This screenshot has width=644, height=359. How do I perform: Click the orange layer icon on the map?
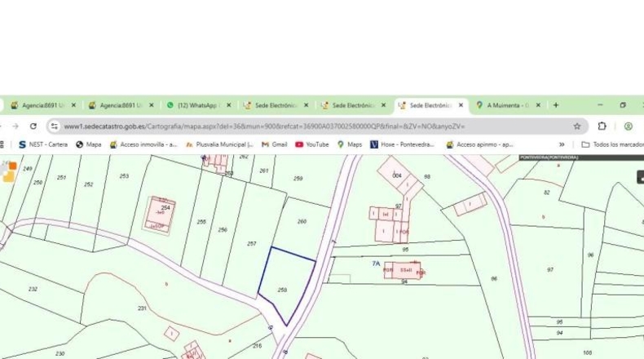point(13,166)
